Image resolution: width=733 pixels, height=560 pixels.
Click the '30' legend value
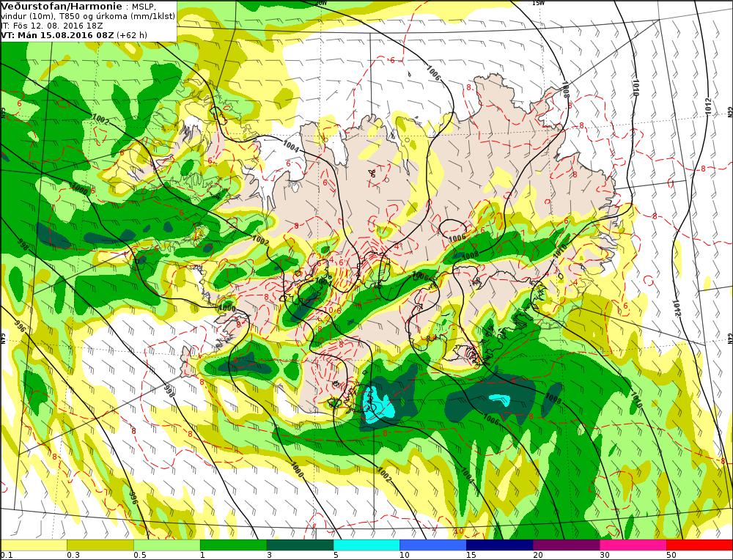[605, 555]
